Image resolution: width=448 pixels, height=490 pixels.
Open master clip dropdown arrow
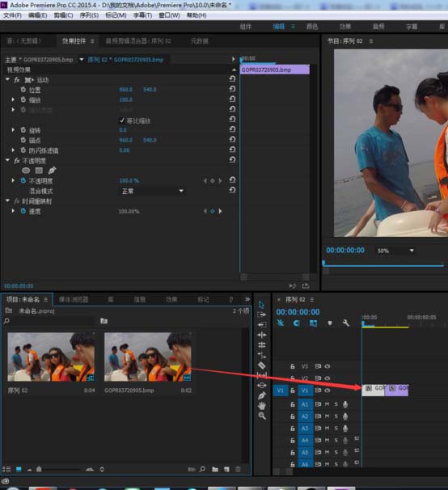pos(82,59)
